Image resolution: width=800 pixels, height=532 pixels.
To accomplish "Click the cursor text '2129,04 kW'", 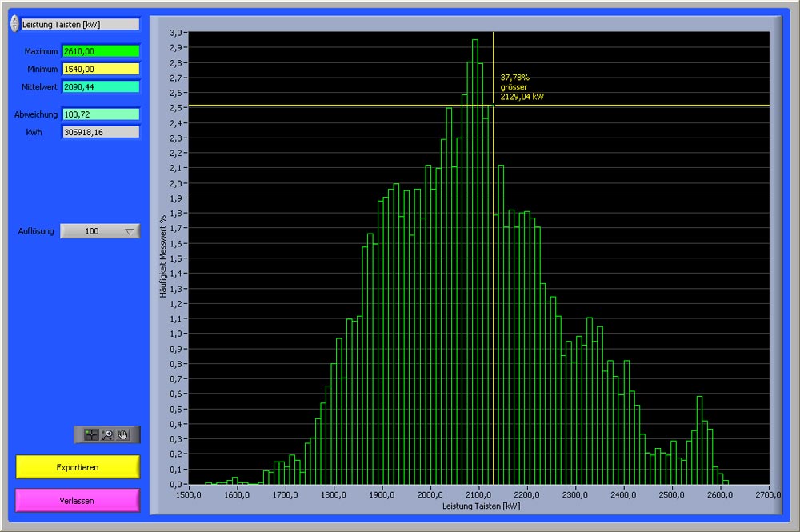I will point(522,97).
